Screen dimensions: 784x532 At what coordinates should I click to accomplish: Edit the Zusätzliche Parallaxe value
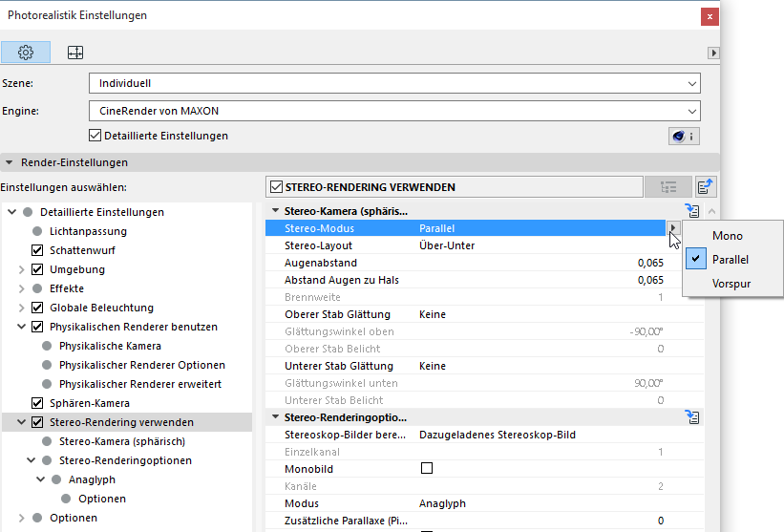[661, 521]
